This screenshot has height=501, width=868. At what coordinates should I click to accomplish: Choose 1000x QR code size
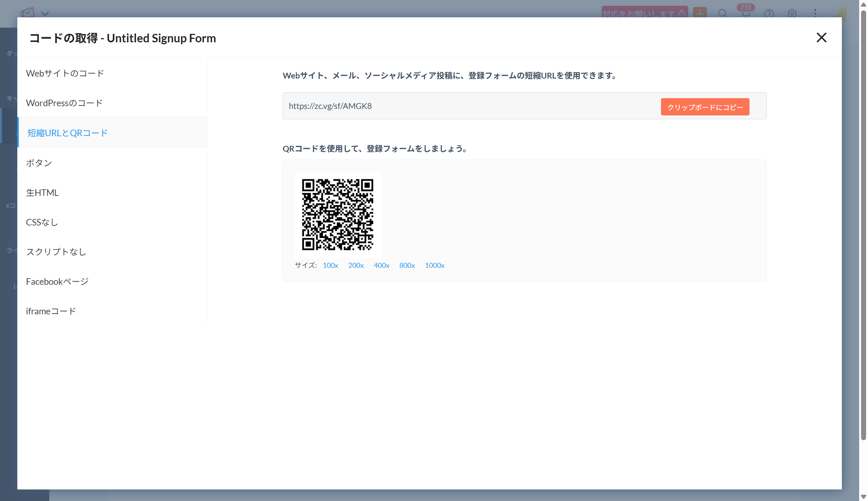point(434,265)
